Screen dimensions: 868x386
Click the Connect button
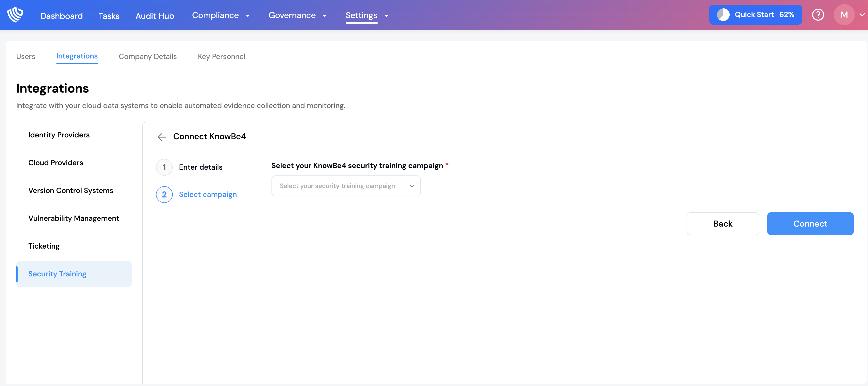(x=810, y=224)
